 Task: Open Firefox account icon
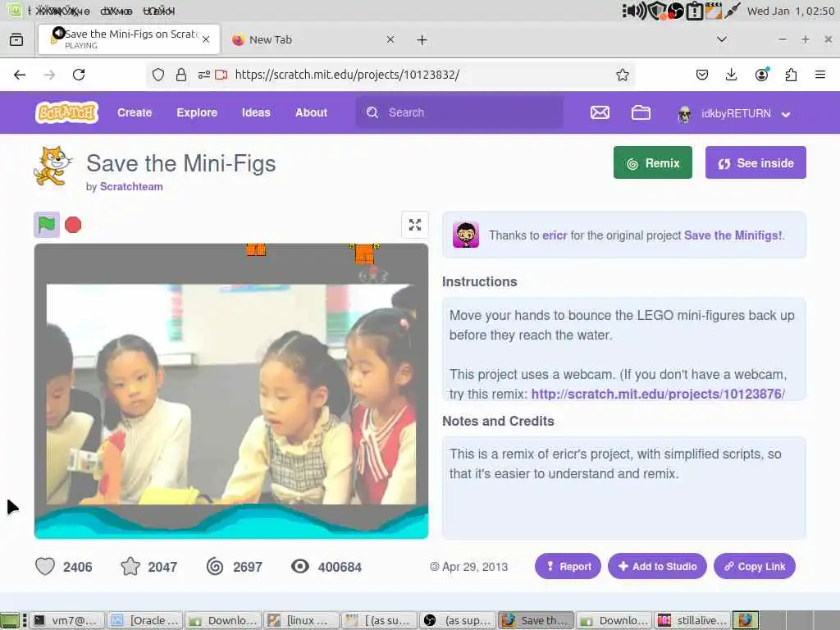(x=762, y=75)
